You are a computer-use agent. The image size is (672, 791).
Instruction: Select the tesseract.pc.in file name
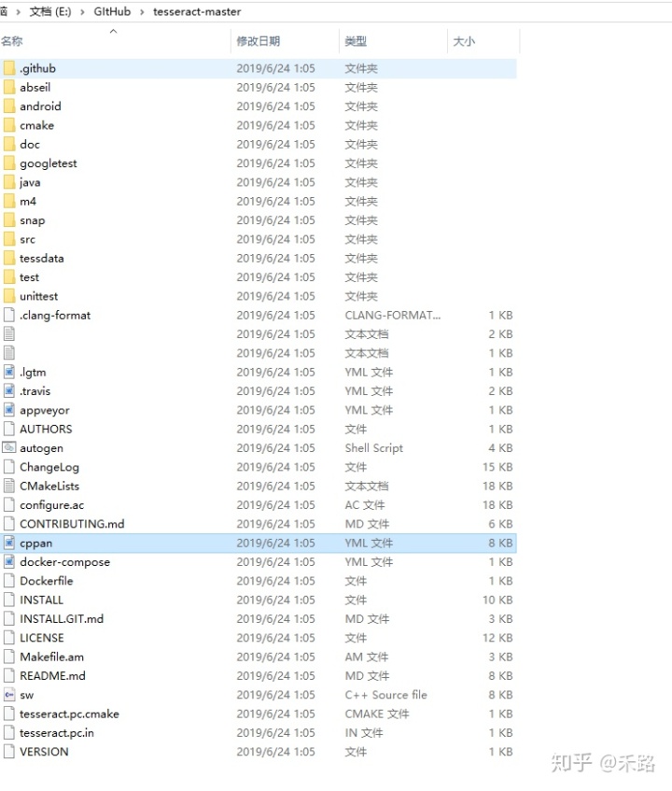(57, 733)
